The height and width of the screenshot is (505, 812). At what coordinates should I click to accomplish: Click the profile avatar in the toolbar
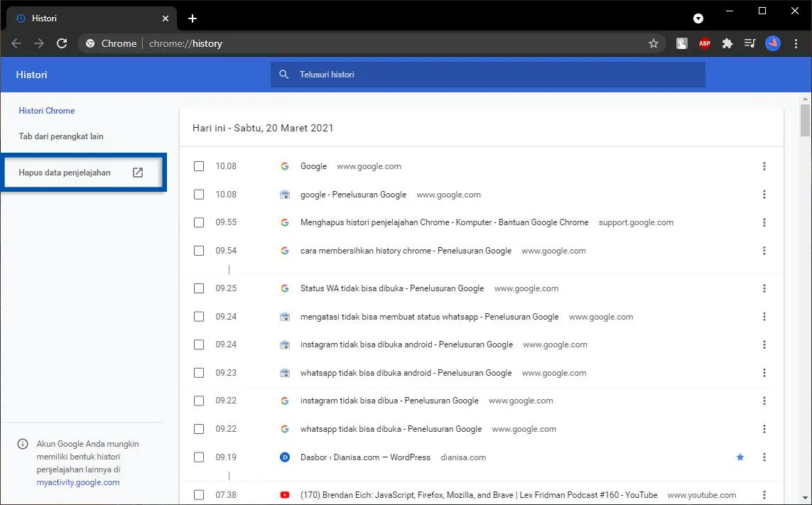tap(773, 43)
